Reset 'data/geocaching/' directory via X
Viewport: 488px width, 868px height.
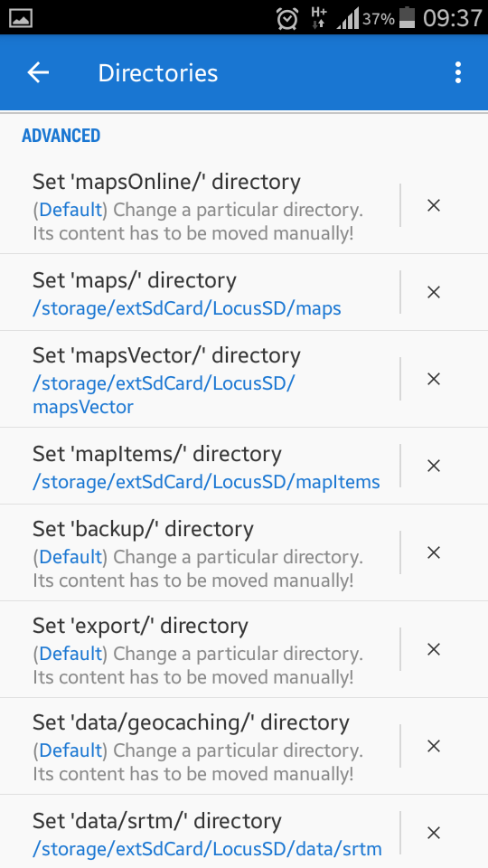[434, 746]
